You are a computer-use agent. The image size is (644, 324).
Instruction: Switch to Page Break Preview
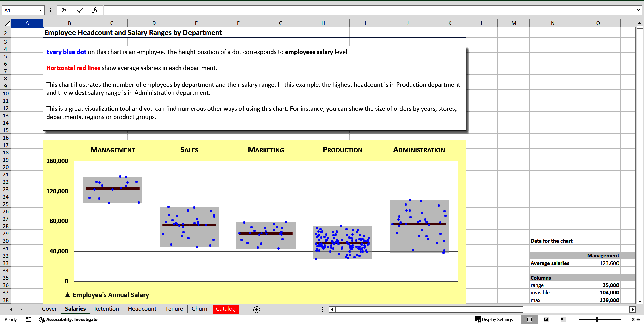[563, 319]
